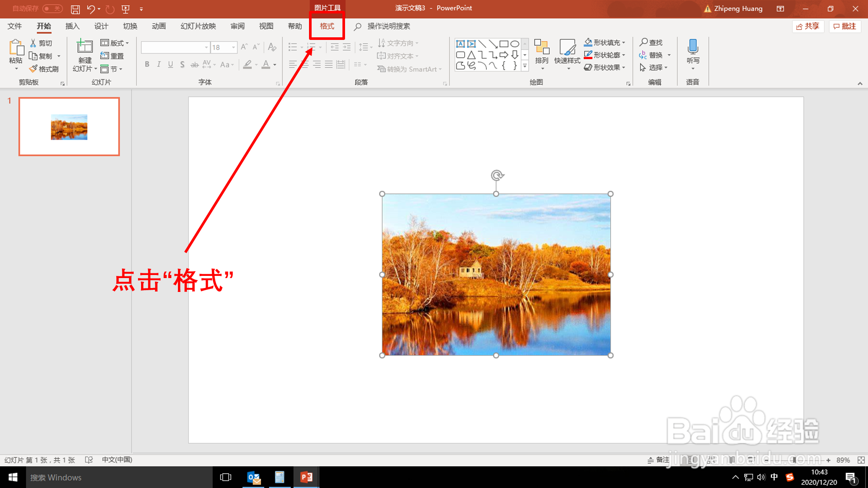Open the Format (格式) tab

point(327,26)
